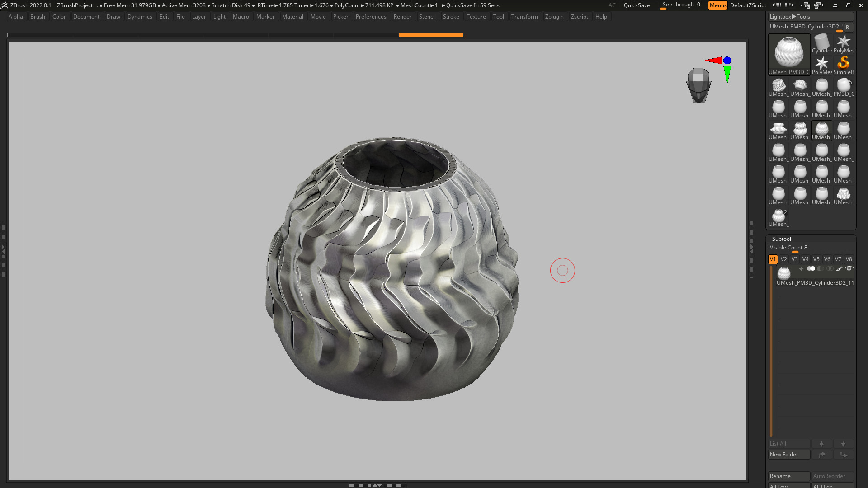Collapse the right tray divider arrow
The width and height of the screenshot is (868, 488).
coord(752,249)
